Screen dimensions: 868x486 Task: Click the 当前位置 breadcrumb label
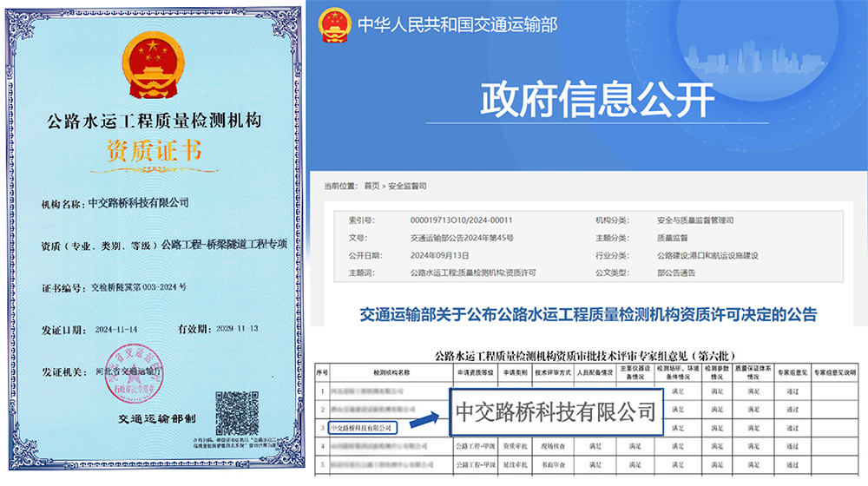click(340, 186)
